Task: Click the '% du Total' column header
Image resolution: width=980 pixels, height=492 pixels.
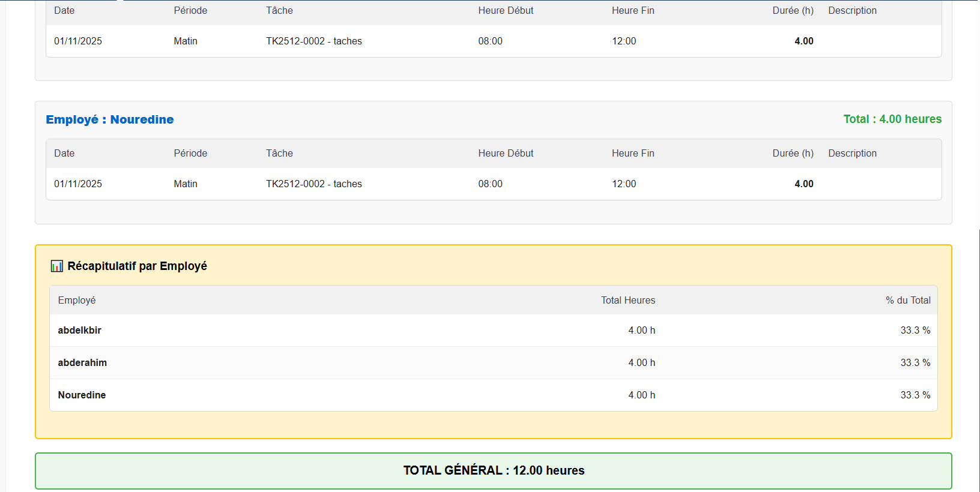Action: coord(908,300)
